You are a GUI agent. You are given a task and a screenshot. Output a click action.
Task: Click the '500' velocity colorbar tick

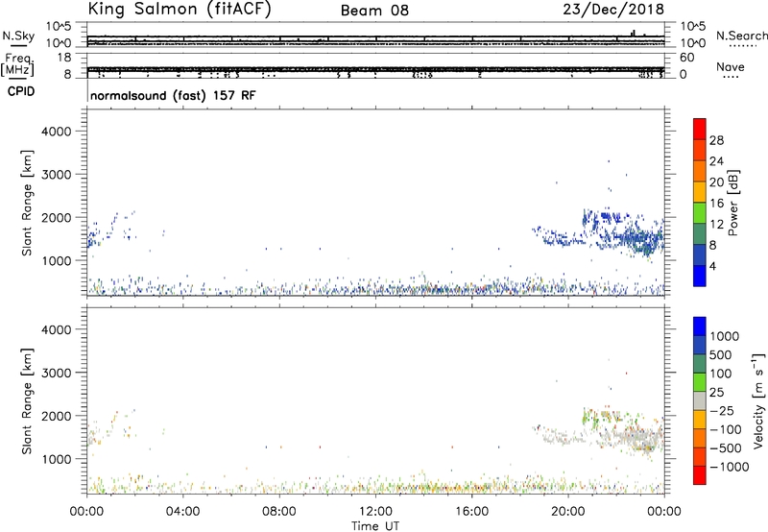(720, 354)
